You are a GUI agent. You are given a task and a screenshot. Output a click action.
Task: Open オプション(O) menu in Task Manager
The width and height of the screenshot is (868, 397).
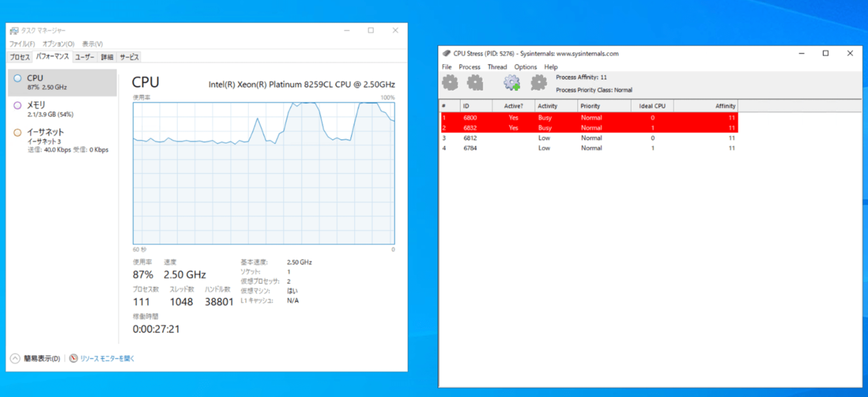(x=58, y=44)
